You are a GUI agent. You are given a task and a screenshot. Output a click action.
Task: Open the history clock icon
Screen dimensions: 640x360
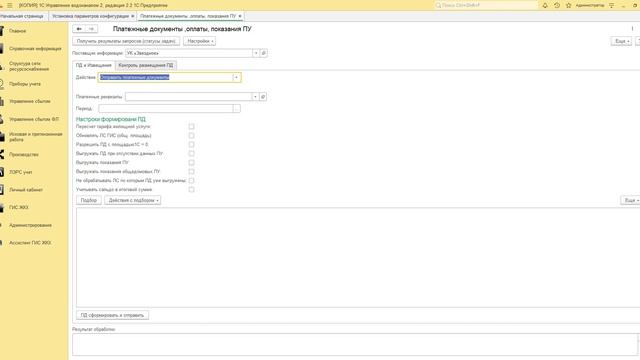click(x=557, y=5)
